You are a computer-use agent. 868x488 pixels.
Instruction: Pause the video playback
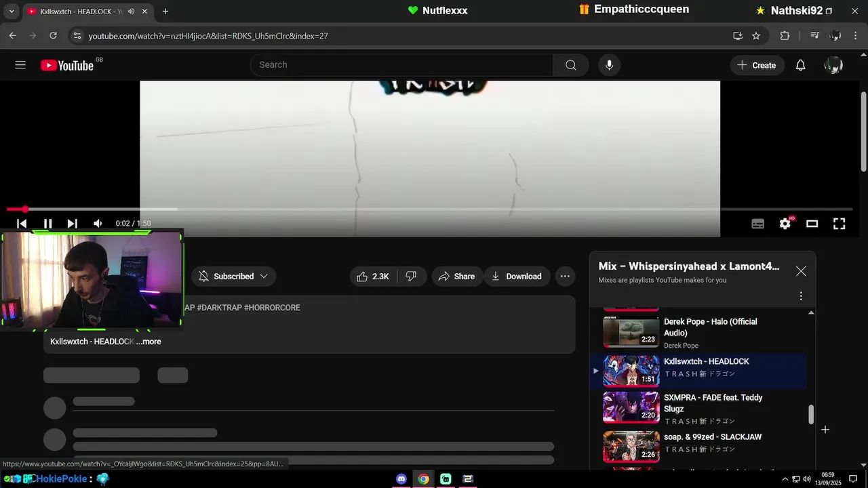tap(47, 224)
